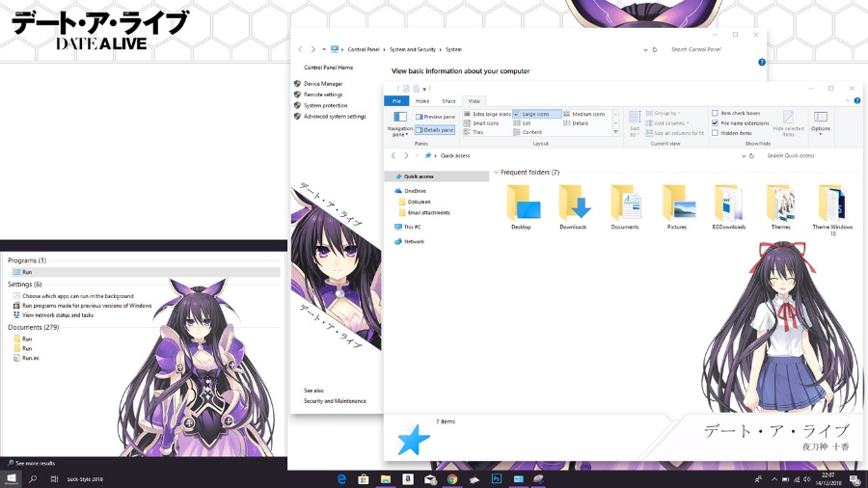Open the Themes folder

781,207
